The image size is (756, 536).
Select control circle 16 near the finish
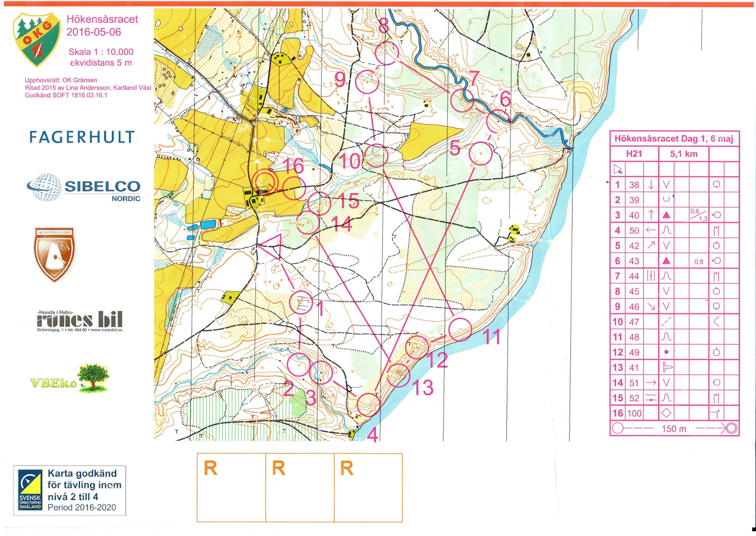click(x=294, y=188)
